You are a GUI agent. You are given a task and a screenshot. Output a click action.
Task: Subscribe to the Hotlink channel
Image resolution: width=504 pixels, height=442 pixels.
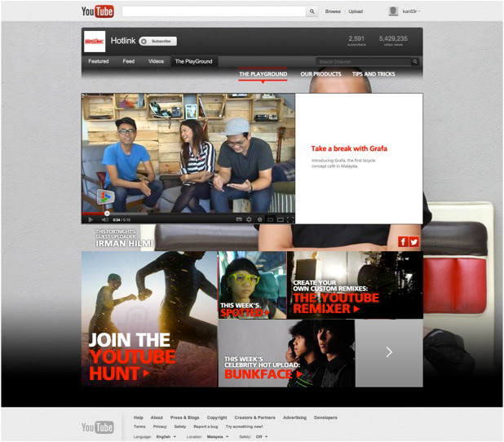157,41
